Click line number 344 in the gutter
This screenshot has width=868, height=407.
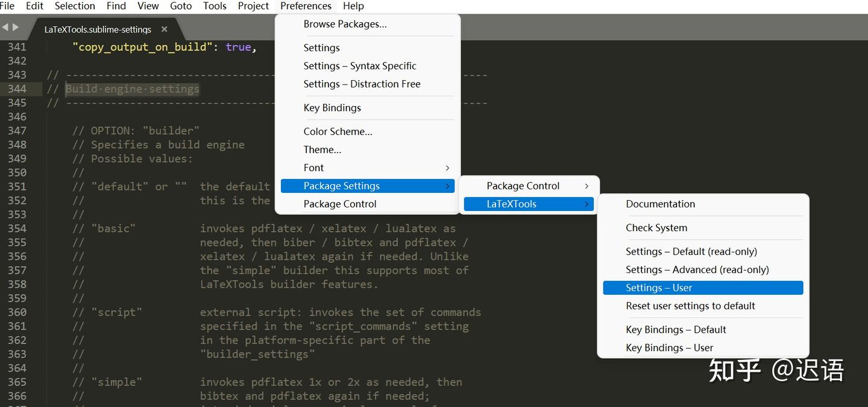(17, 89)
